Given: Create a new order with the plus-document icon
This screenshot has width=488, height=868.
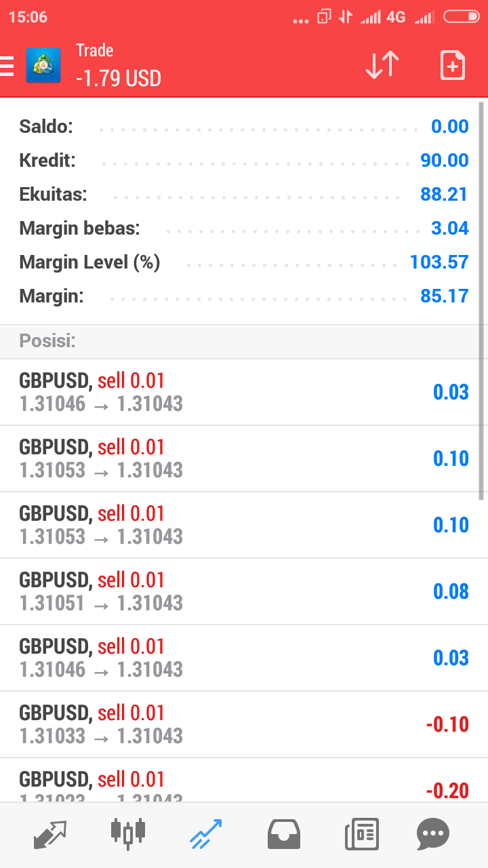Looking at the screenshot, I should (x=452, y=65).
